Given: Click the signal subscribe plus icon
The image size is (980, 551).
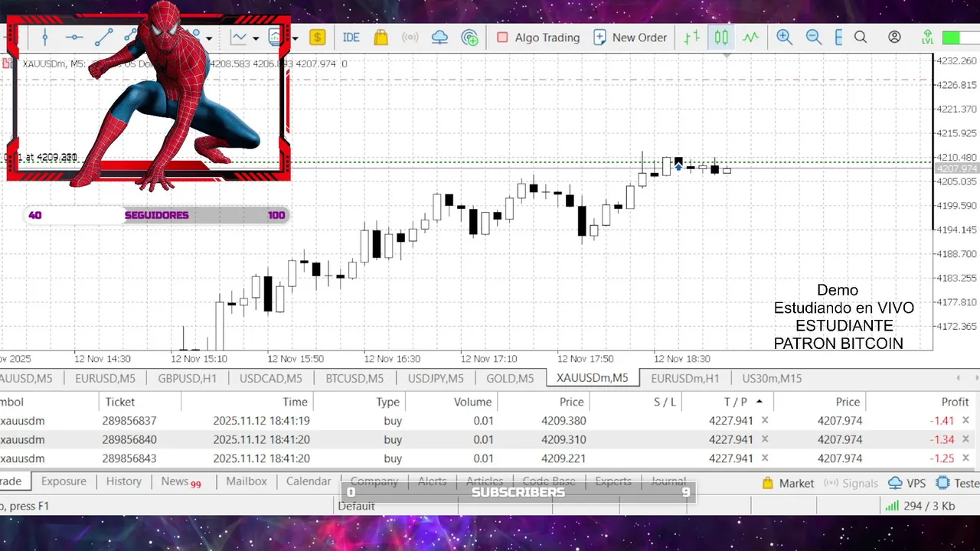Looking at the screenshot, I should 470,37.
